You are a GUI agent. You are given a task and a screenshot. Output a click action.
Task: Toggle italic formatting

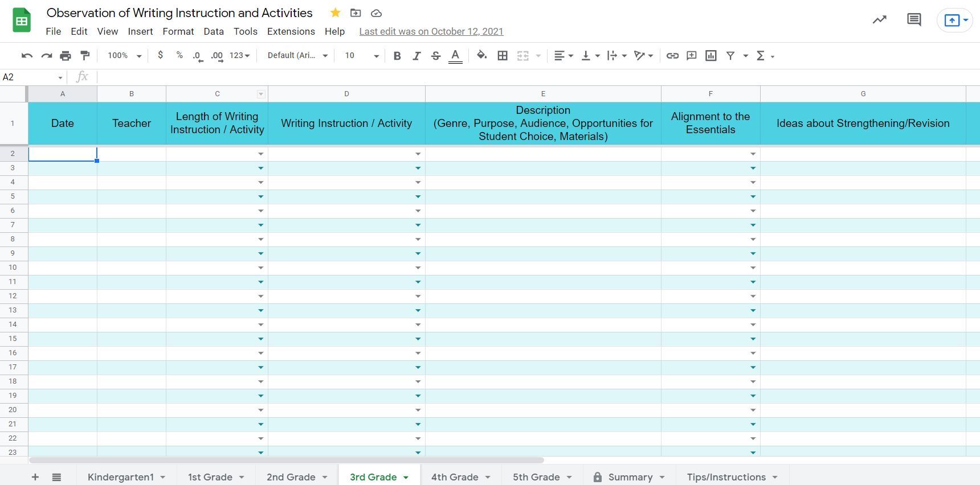416,55
